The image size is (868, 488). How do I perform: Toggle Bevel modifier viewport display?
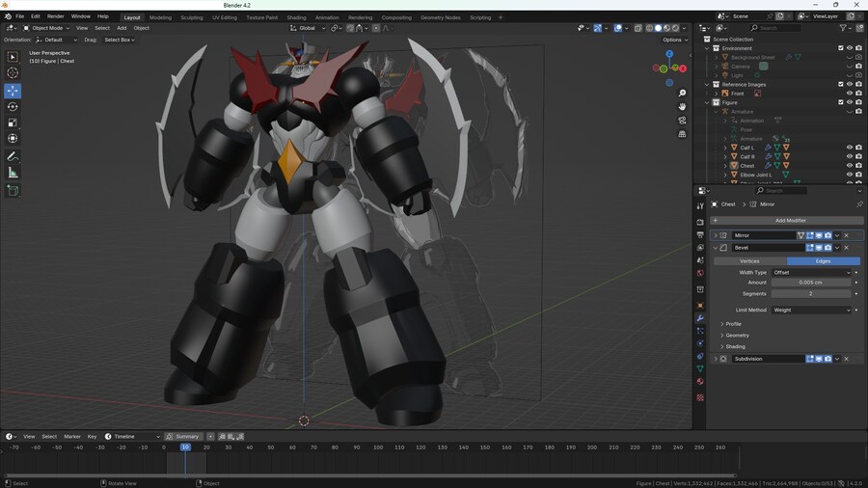click(x=819, y=248)
